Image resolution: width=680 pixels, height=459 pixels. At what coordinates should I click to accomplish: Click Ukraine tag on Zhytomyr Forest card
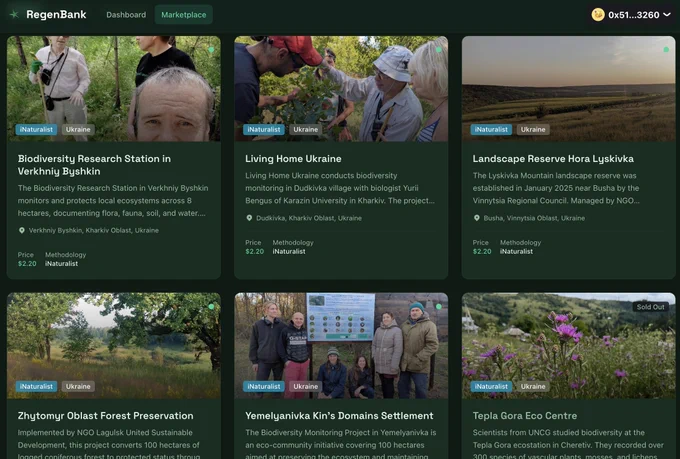pyautogui.click(x=78, y=386)
